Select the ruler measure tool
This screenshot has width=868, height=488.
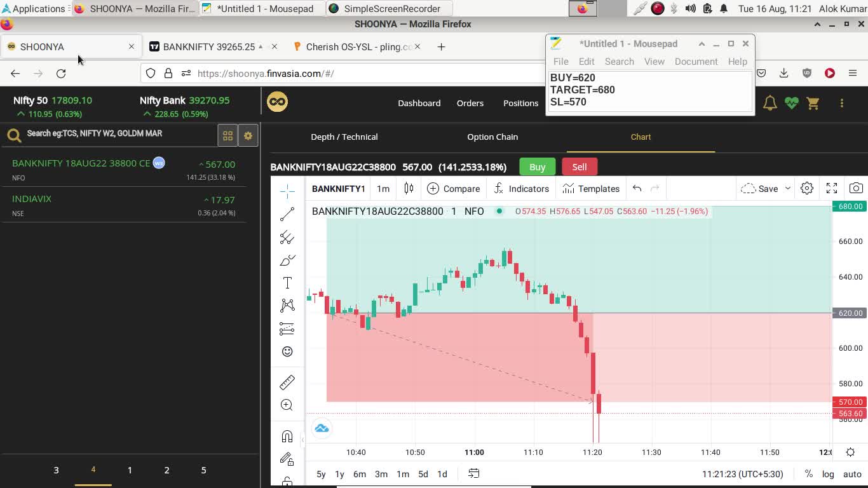[x=287, y=382]
